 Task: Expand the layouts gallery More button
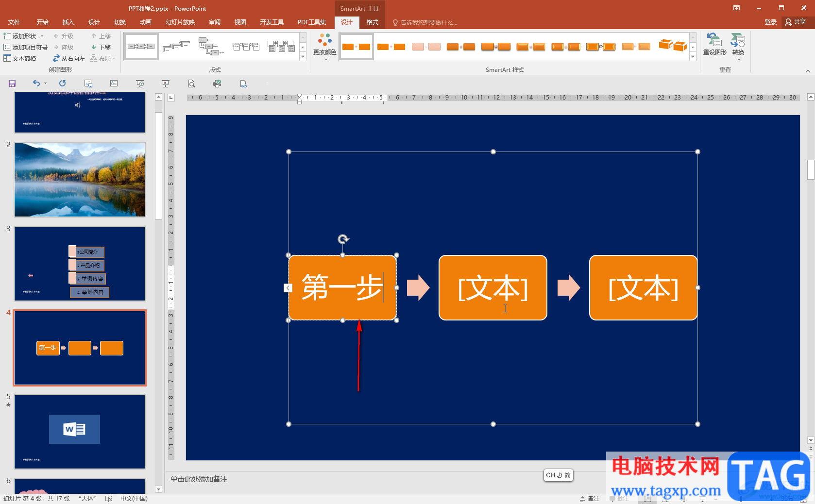tap(303, 57)
